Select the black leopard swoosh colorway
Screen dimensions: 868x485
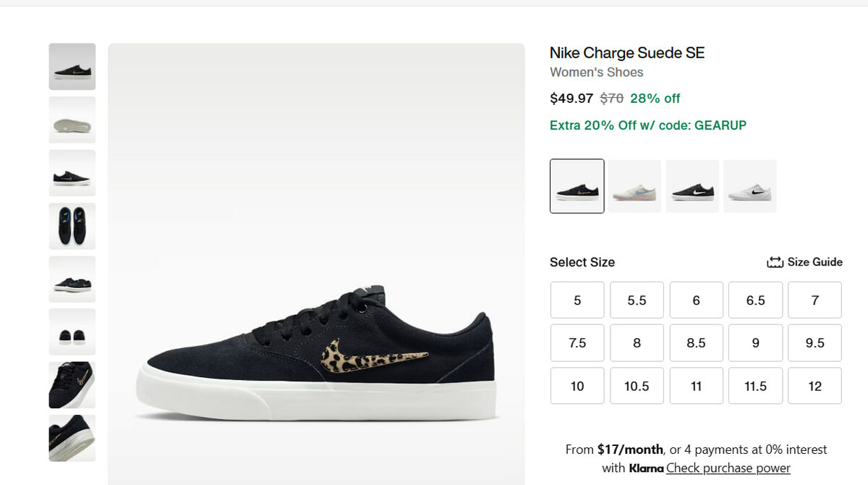pyautogui.click(x=576, y=186)
